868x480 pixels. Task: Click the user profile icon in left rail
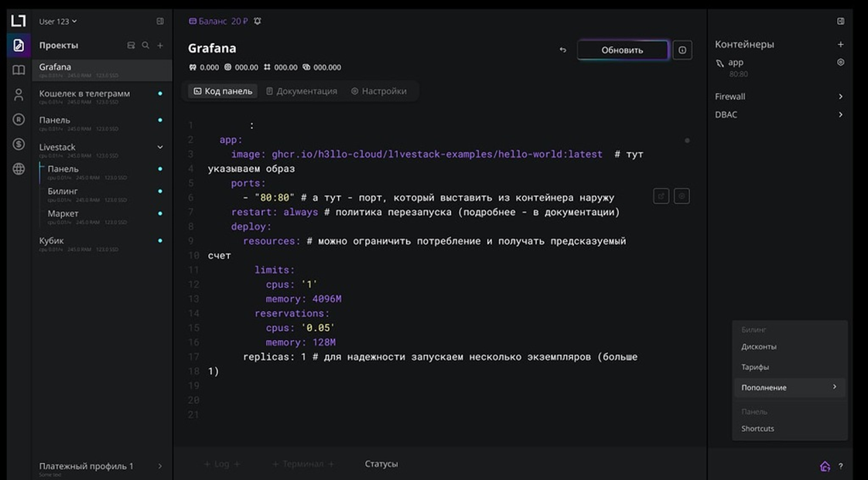pos(17,95)
